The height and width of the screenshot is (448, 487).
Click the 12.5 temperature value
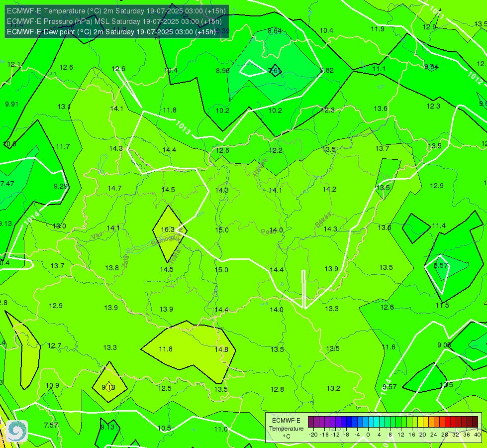[x=165, y=388]
